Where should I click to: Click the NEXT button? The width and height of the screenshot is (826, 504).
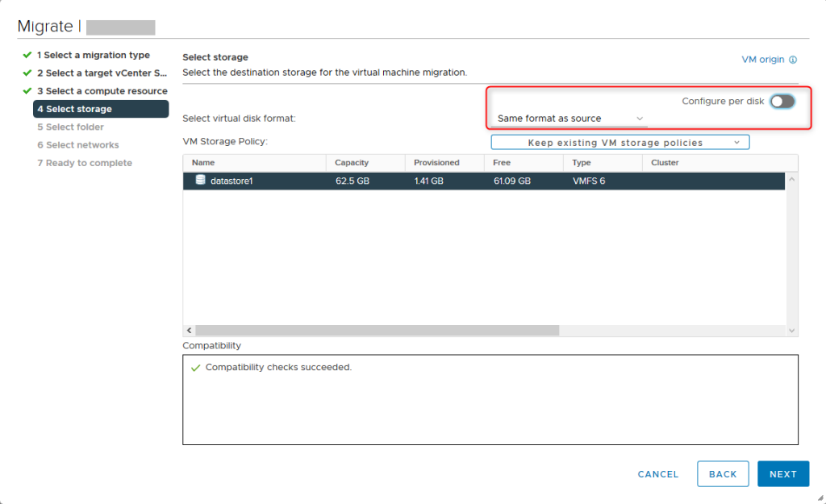pos(782,474)
